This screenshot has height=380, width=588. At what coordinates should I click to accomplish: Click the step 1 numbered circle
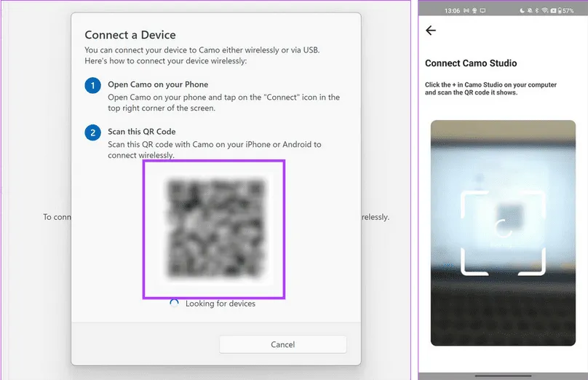[x=92, y=86]
